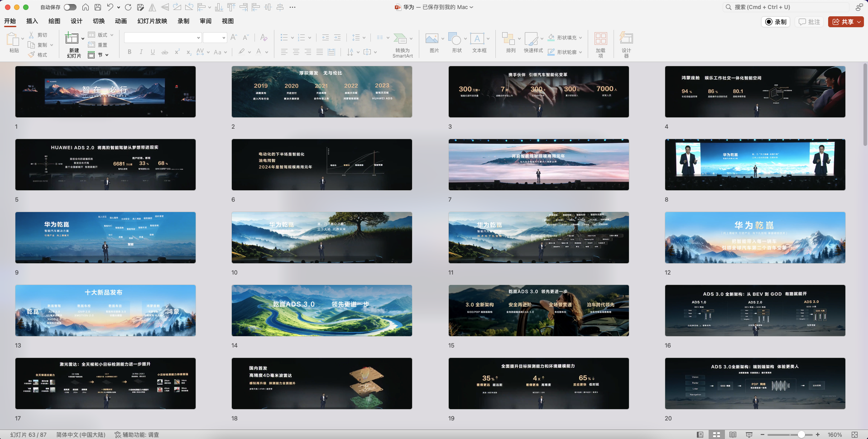Screen dimensions: 868x439
Task: Click the New Slide (新建幻灯片) icon
Action: click(x=72, y=39)
